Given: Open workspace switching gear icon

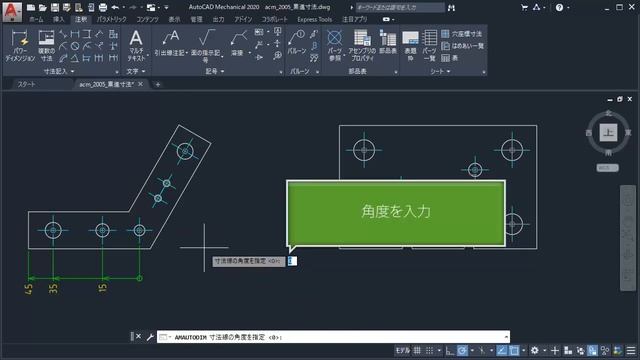Looking at the screenshot, I should [534, 350].
